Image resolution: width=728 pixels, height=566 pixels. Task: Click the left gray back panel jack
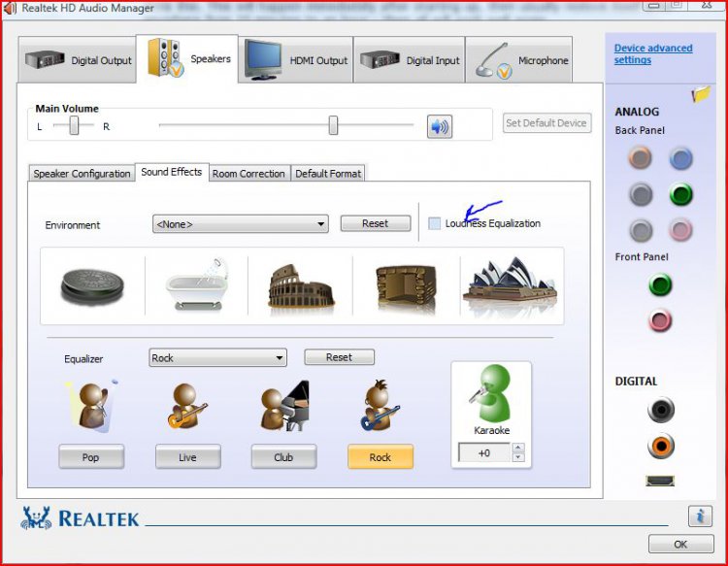pyautogui.click(x=641, y=194)
